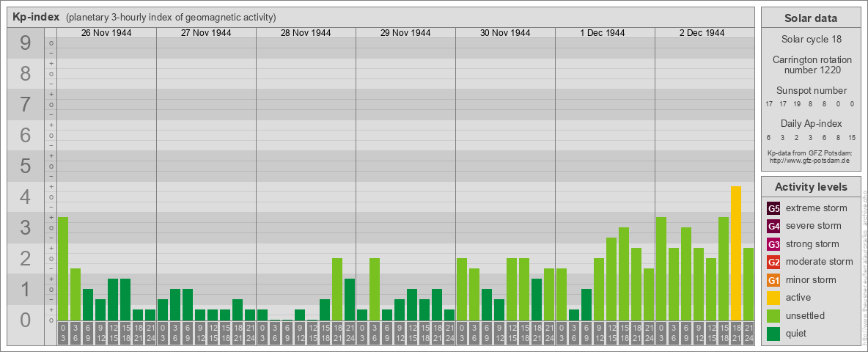Click the '29 Nov 1944' date header
Screen dimensions: 868x352
tap(405, 33)
